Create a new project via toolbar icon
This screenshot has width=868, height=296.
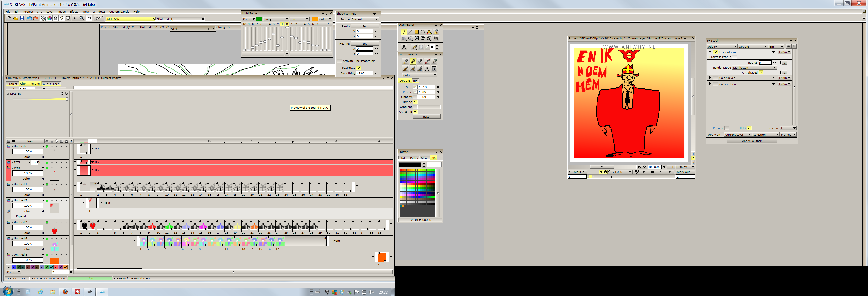click(9, 18)
